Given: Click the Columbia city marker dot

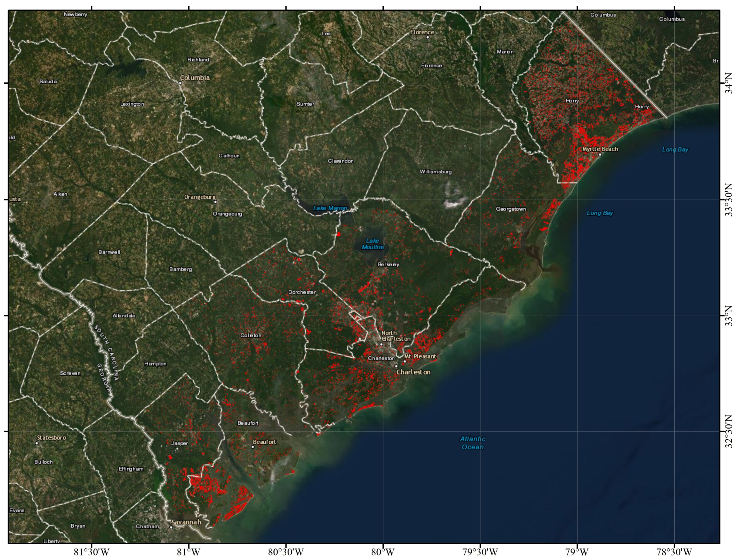Looking at the screenshot, I should [180, 83].
